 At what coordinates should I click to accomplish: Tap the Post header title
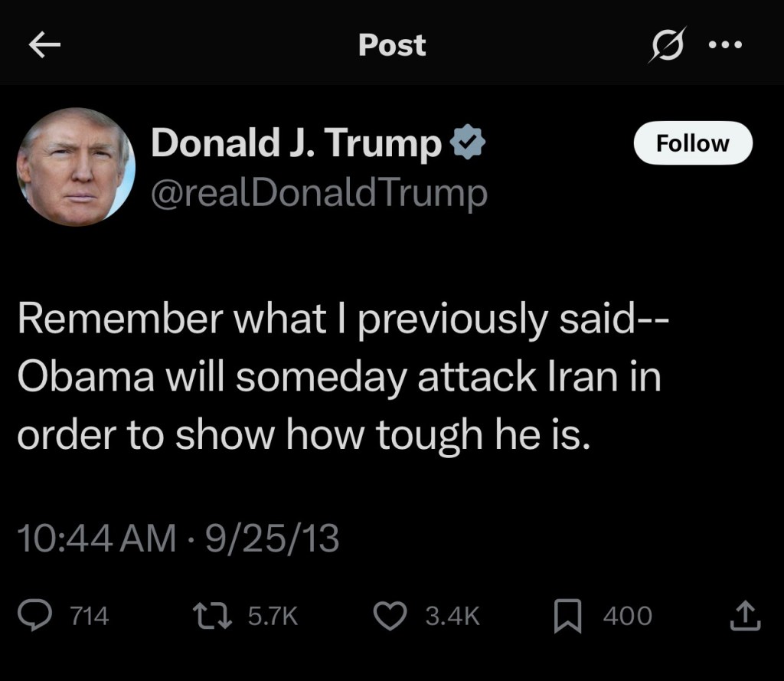392,46
